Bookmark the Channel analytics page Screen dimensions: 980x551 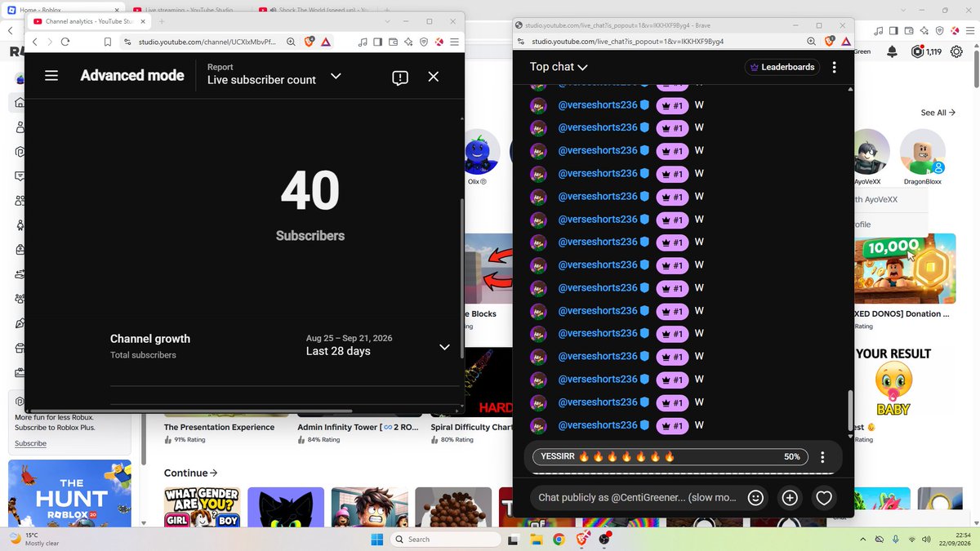[108, 42]
